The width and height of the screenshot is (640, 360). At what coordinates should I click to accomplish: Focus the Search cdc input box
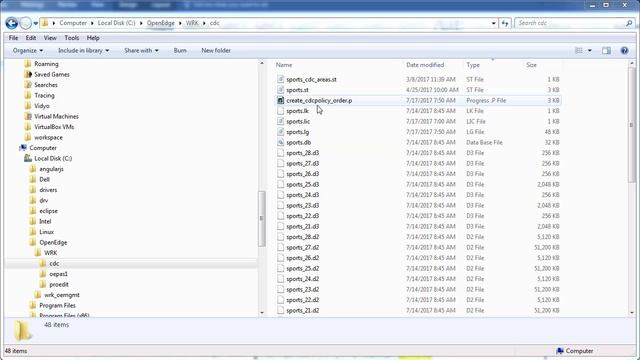[x=569, y=23]
